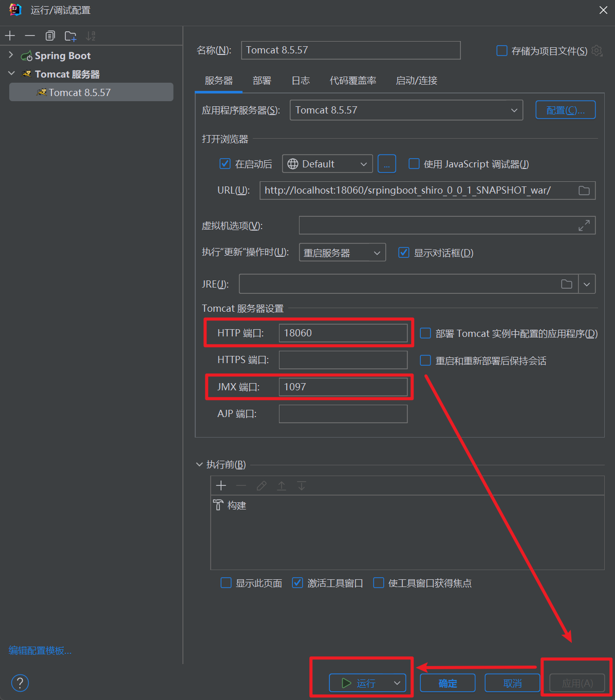
Task: Expand the 虚拟机选项 field editor
Action: pos(584,225)
